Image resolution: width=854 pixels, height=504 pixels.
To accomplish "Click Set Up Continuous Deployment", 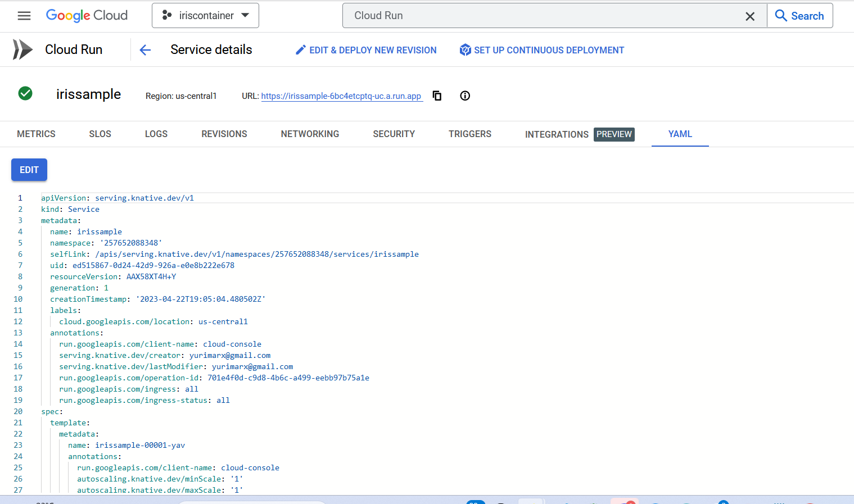I will point(542,50).
